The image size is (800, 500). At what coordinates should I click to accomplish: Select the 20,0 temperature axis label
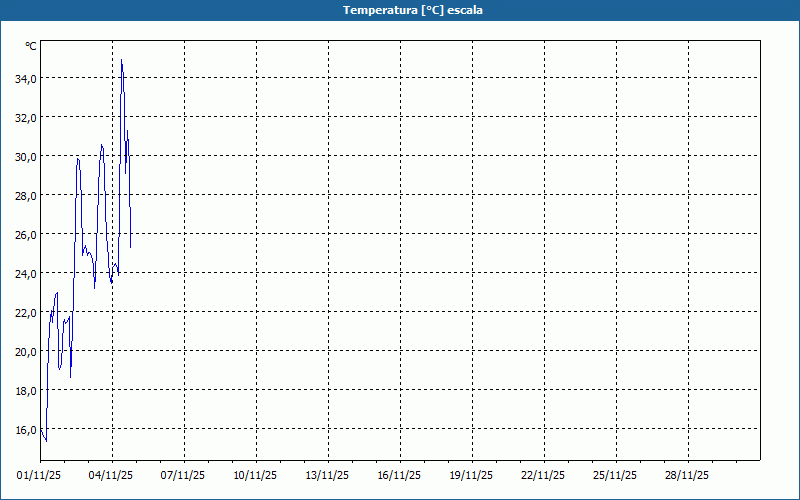click(26, 351)
